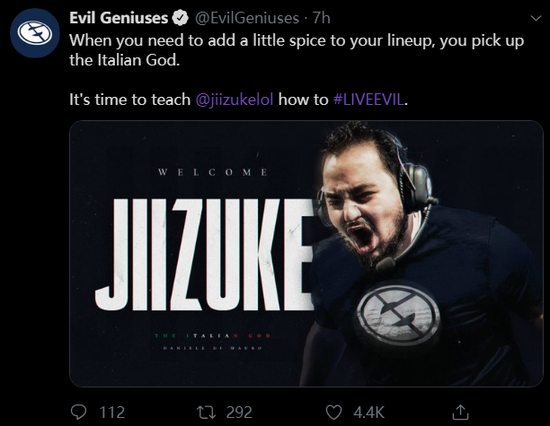This screenshot has height=426, width=550.
Task: Click the Evil Geniuses display name
Action: pos(119,18)
